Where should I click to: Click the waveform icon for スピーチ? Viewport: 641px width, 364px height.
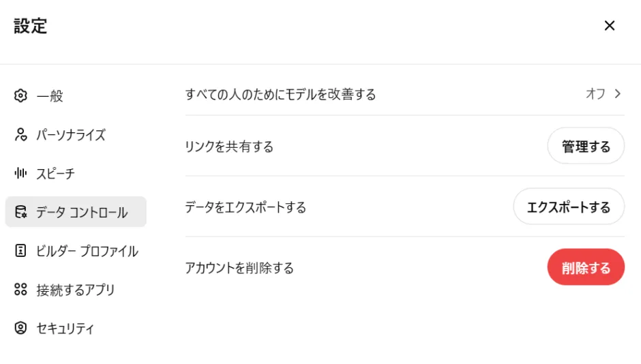click(x=20, y=174)
